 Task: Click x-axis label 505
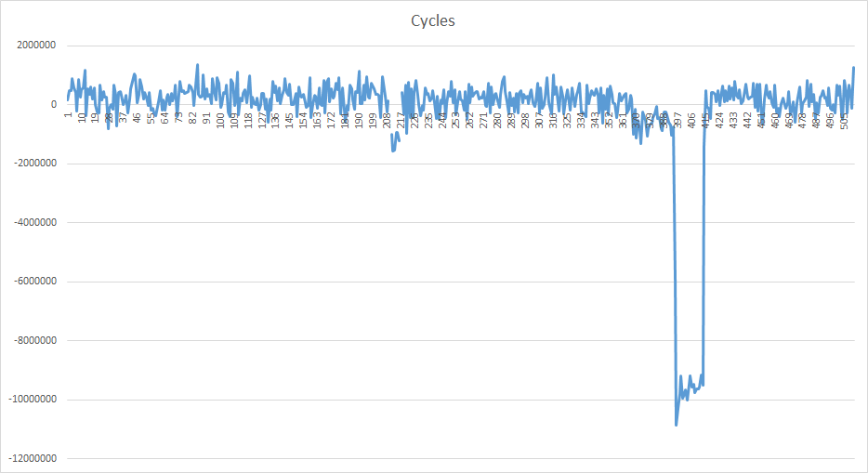pos(844,120)
